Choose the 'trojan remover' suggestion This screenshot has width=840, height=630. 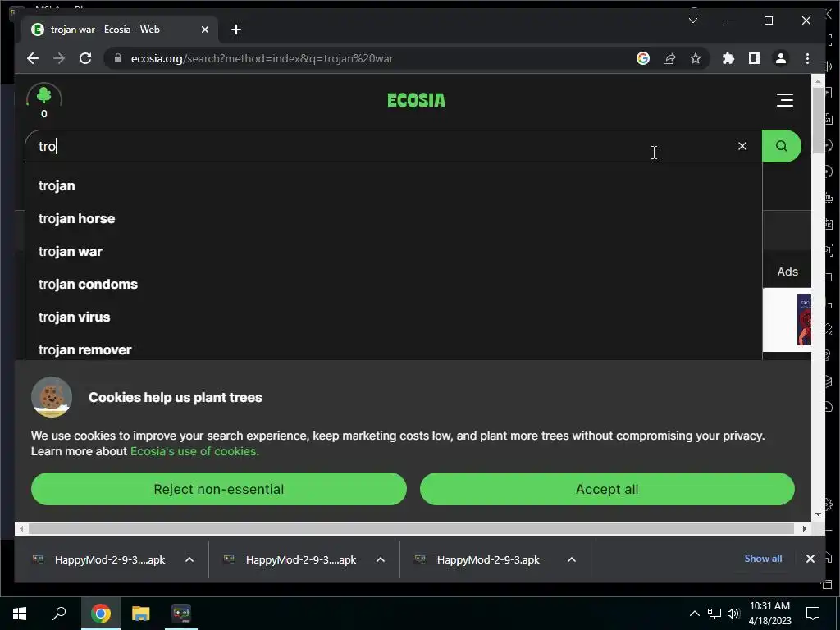click(x=84, y=349)
